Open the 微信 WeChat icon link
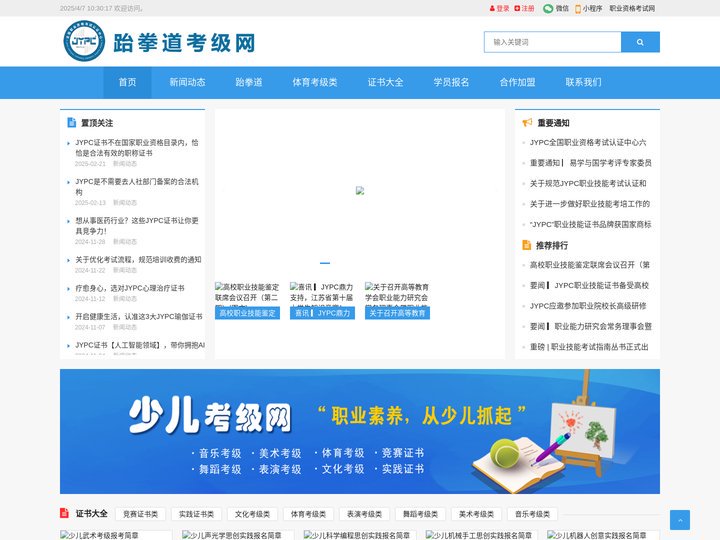 (x=556, y=8)
